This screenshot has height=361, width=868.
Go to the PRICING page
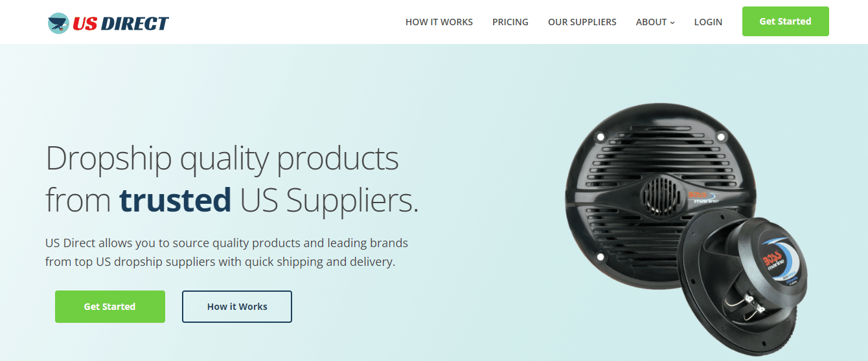pyautogui.click(x=510, y=22)
